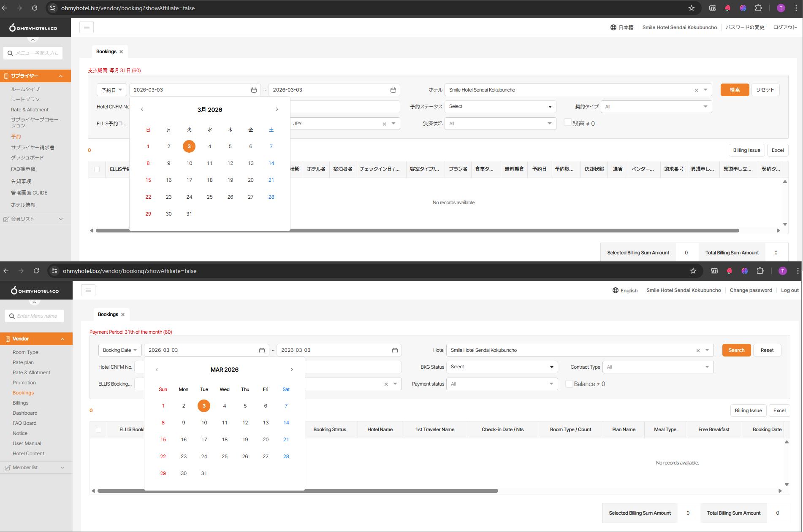Click the リセット button
The image size is (803, 532).
(x=765, y=90)
